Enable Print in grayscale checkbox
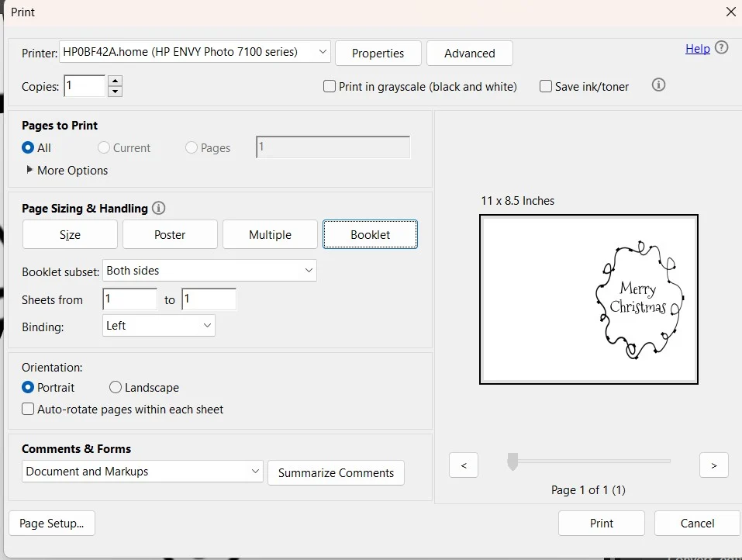The width and height of the screenshot is (742, 560). pos(330,86)
